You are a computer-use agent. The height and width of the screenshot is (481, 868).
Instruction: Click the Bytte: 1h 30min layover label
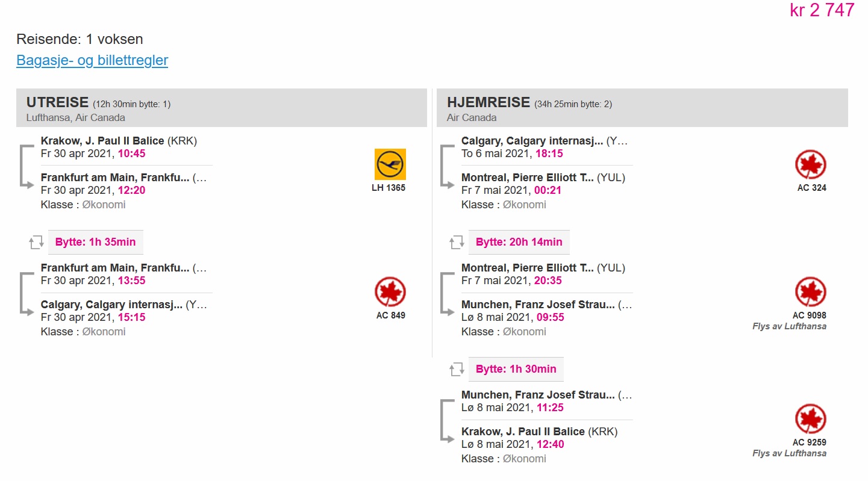point(516,369)
